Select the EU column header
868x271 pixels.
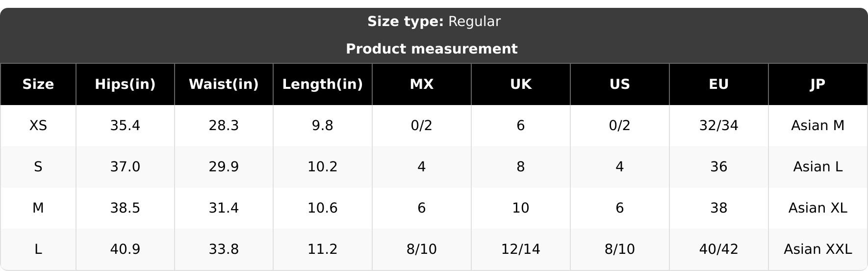719,84
